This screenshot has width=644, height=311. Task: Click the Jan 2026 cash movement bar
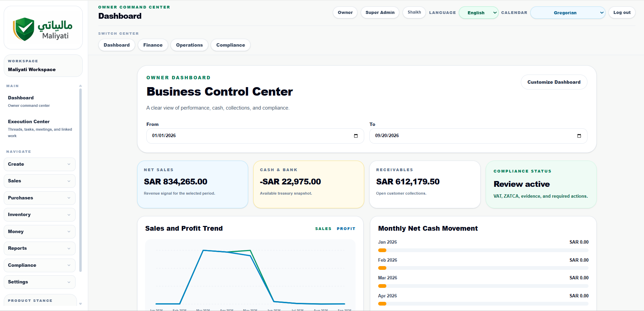coord(483,250)
